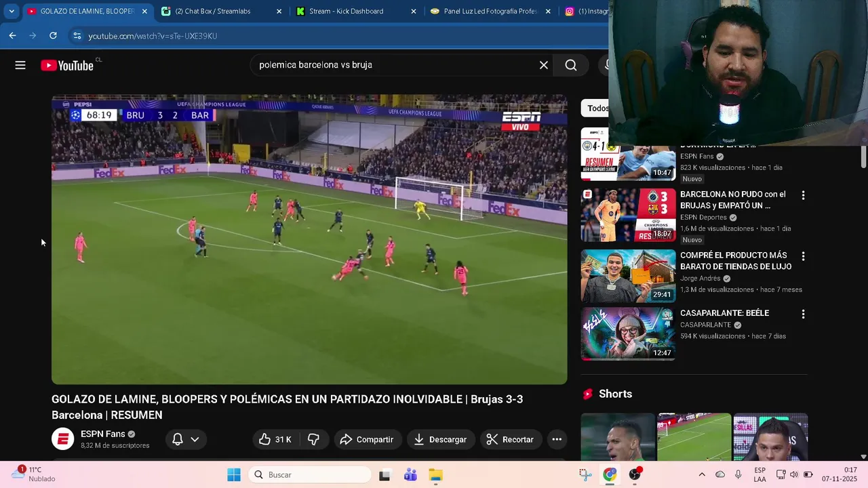Dislike the video with thumbs down
Screen dimensions: 868x488
(x=313, y=439)
